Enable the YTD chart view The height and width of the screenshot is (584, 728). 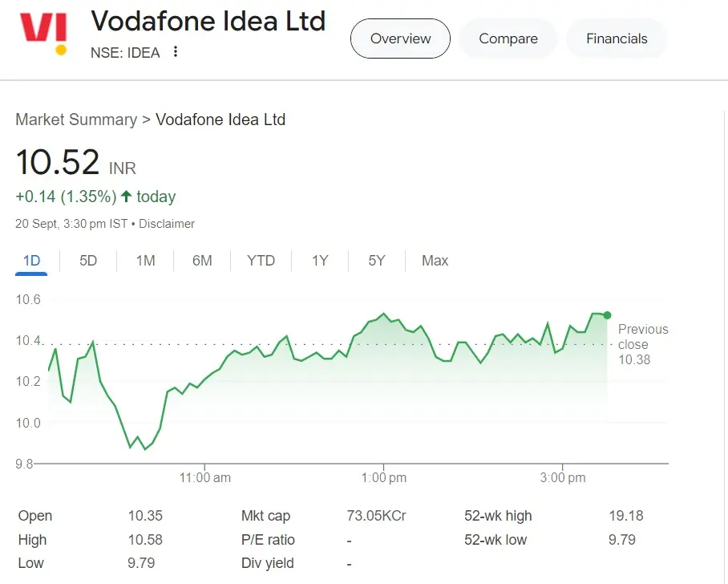click(x=261, y=261)
